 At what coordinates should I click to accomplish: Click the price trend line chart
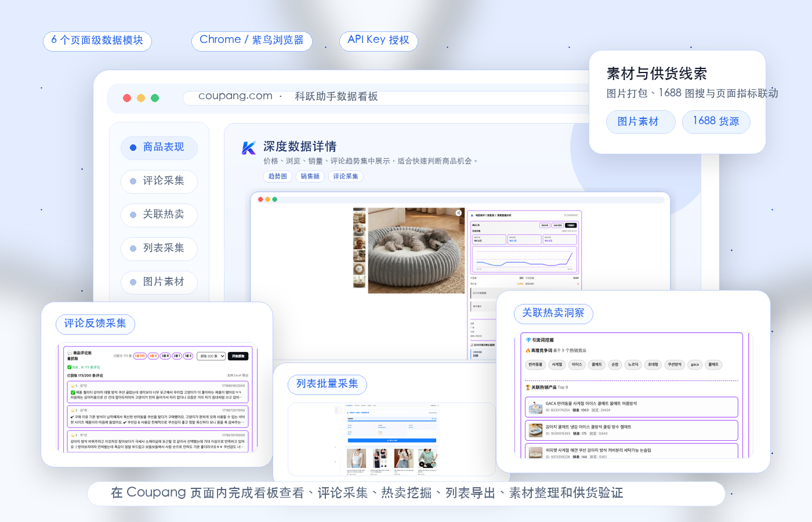point(524,259)
